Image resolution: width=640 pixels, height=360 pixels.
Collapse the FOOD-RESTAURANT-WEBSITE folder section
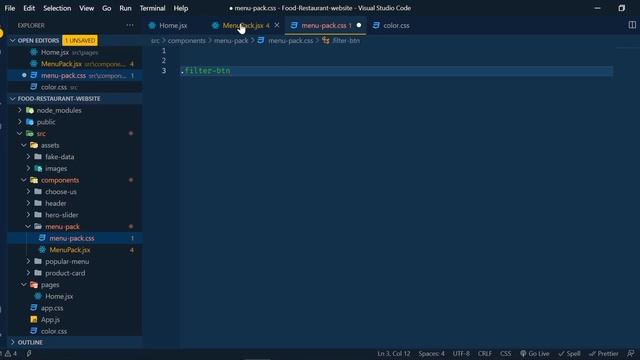13,99
